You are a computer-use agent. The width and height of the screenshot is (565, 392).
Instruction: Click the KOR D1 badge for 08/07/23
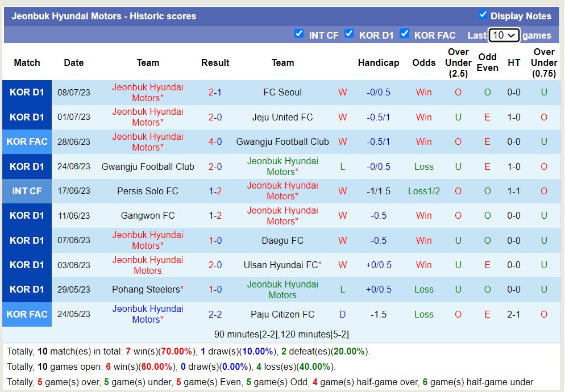[x=27, y=93]
